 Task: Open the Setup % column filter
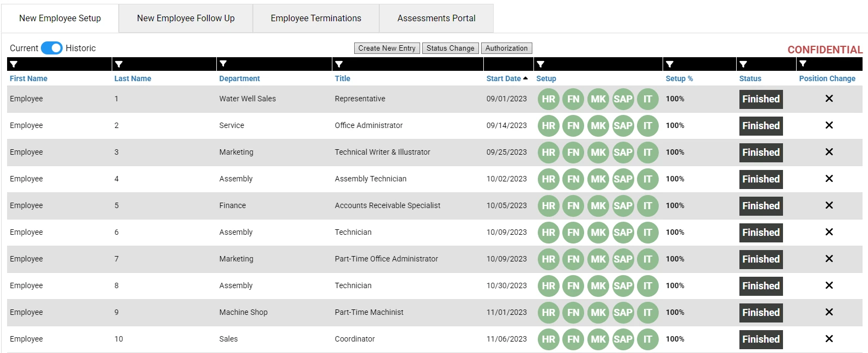coord(670,64)
